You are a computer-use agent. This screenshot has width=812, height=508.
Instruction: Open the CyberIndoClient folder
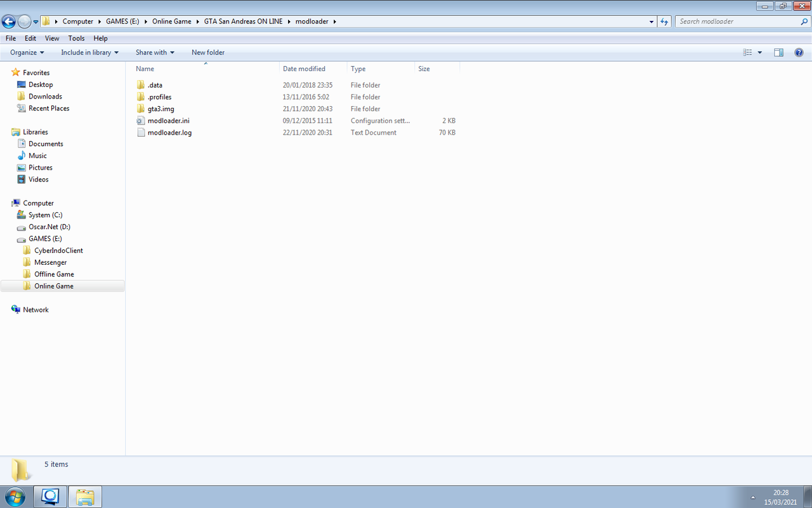pyautogui.click(x=58, y=251)
